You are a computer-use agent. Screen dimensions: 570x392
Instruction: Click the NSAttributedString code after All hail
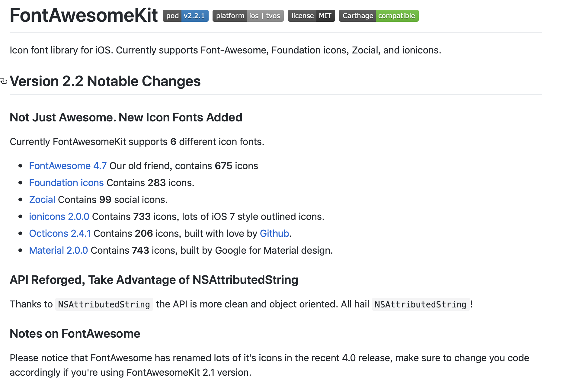coord(420,304)
